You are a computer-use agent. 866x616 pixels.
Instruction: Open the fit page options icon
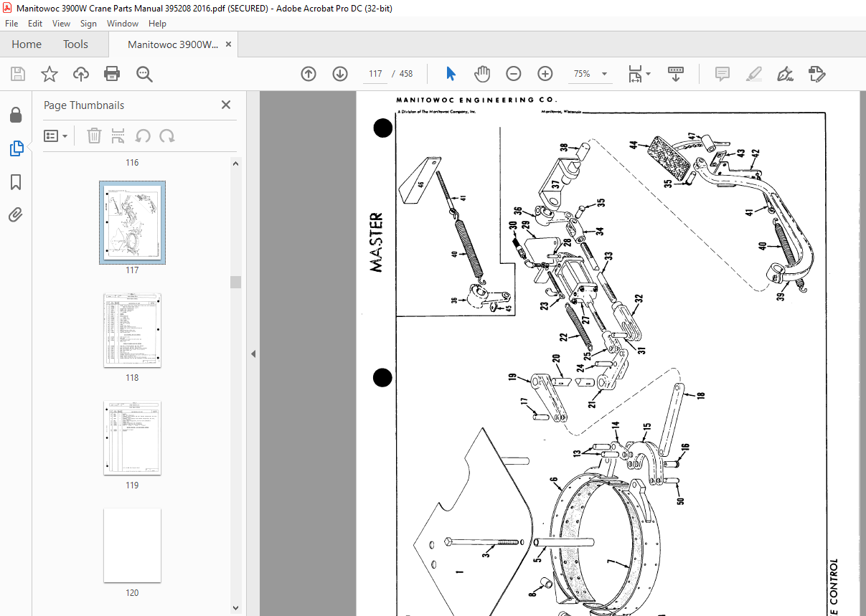coord(639,74)
